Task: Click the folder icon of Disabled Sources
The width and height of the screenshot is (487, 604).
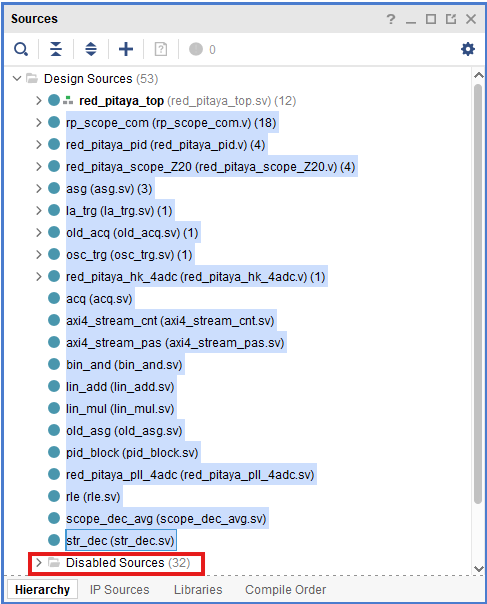Action: (54, 563)
